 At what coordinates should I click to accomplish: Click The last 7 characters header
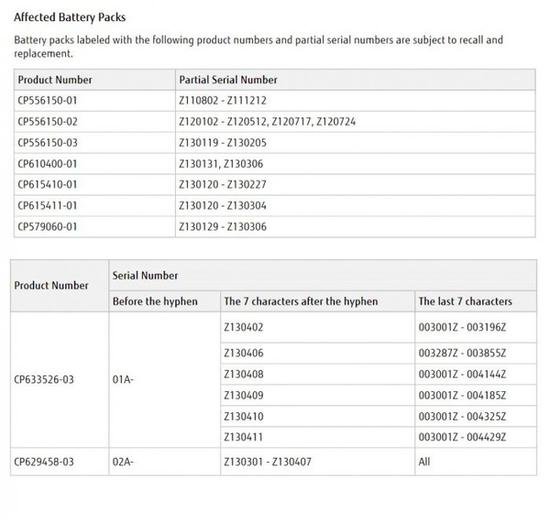coord(465,301)
